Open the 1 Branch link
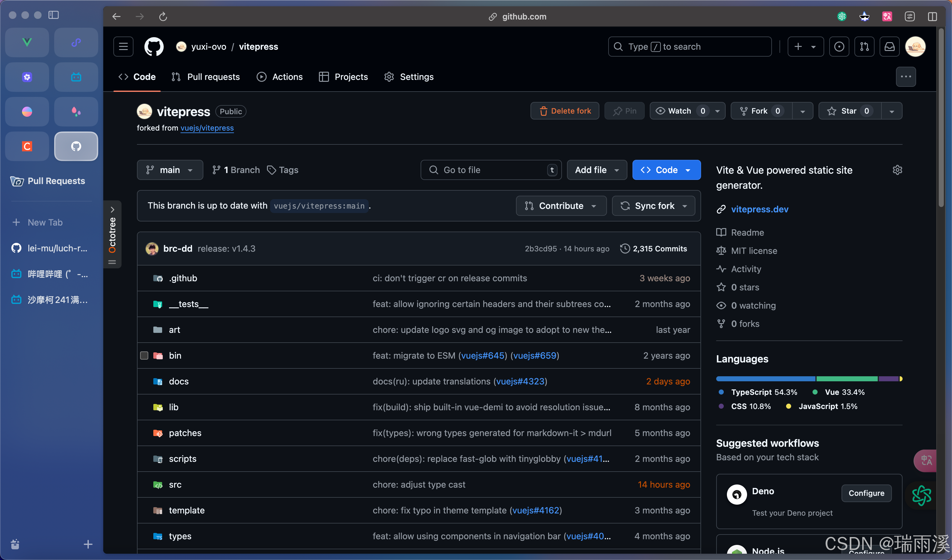The width and height of the screenshot is (952, 560). point(236,170)
